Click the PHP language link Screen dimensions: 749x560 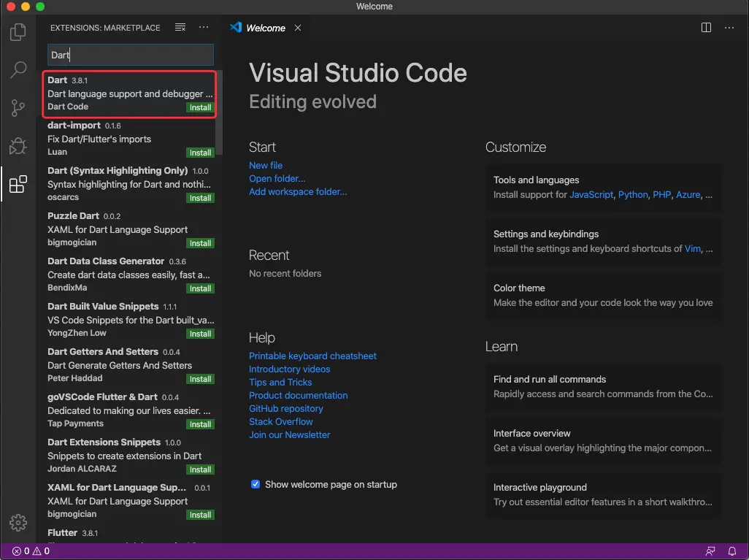(x=661, y=195)
